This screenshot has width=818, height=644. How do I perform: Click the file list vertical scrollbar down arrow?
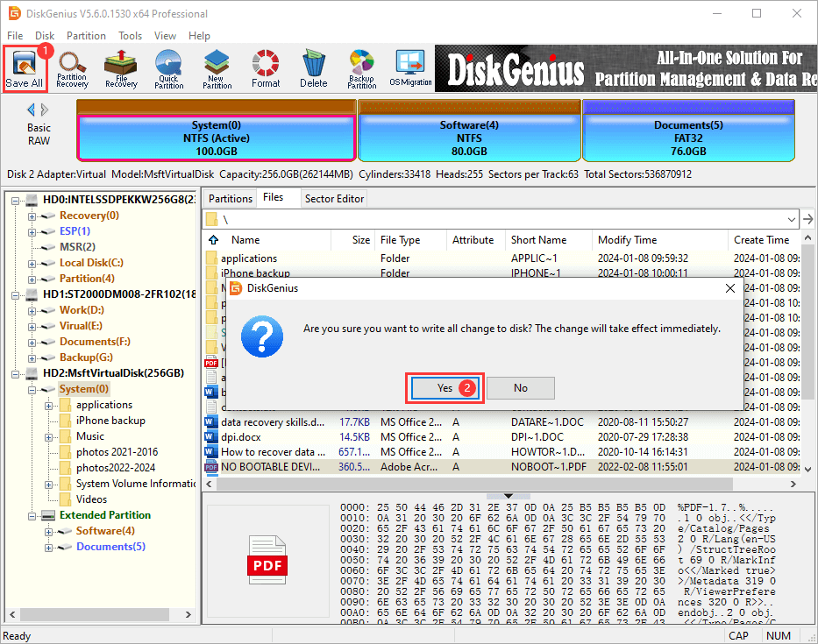[808, 470]
